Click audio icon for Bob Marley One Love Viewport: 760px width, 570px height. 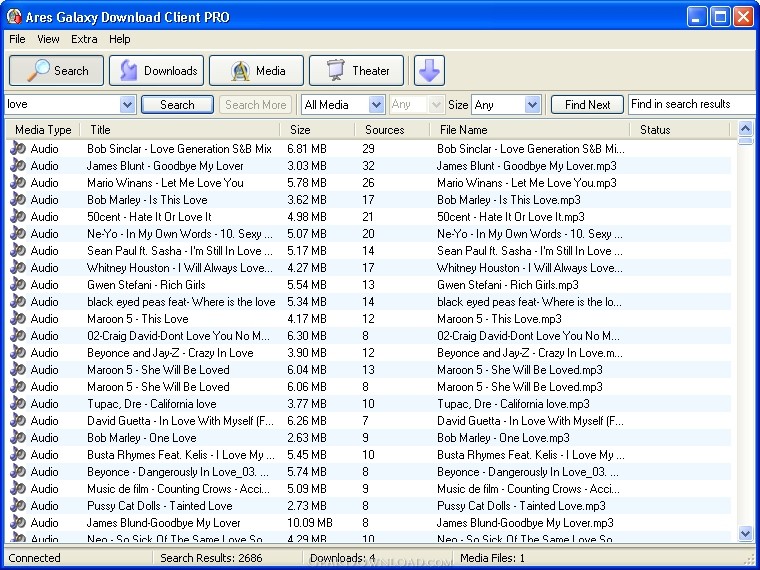[x=18, y=437]
